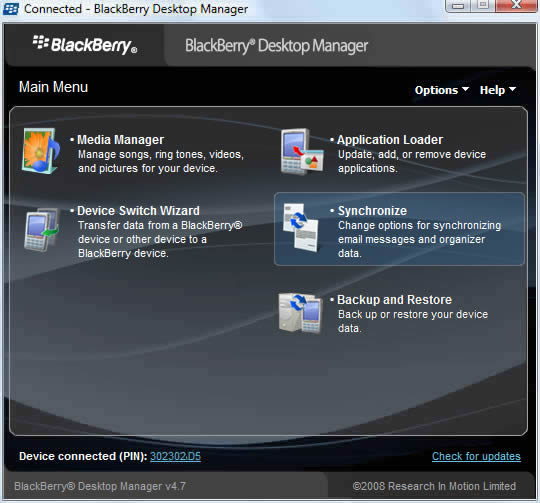Click 'Update, add, or remove device' description

[412, 155]
